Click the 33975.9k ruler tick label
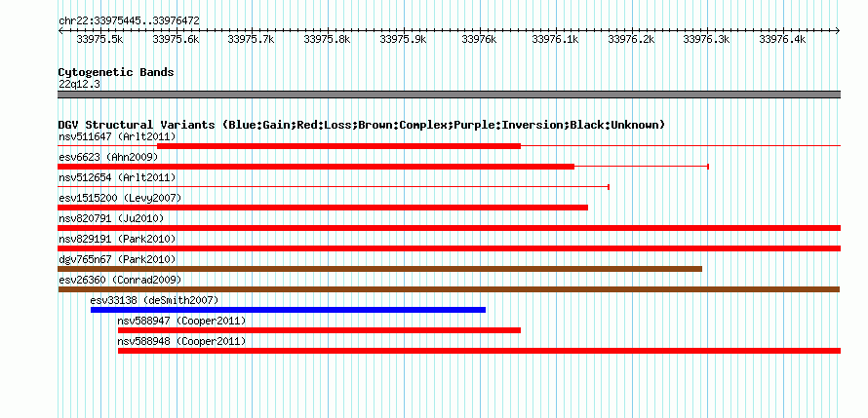Viewport: 868px width, 418px height. (404, 40)
